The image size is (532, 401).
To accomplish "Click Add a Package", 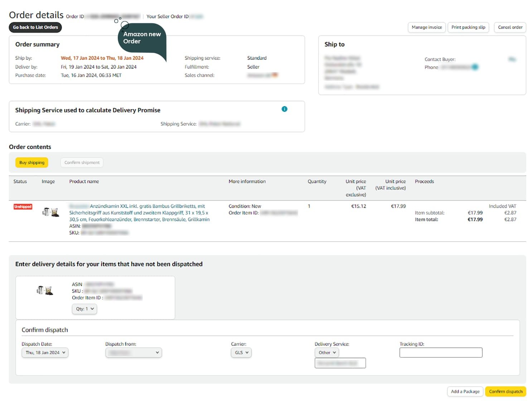I will pyautogui.click(x=465, y=391).
